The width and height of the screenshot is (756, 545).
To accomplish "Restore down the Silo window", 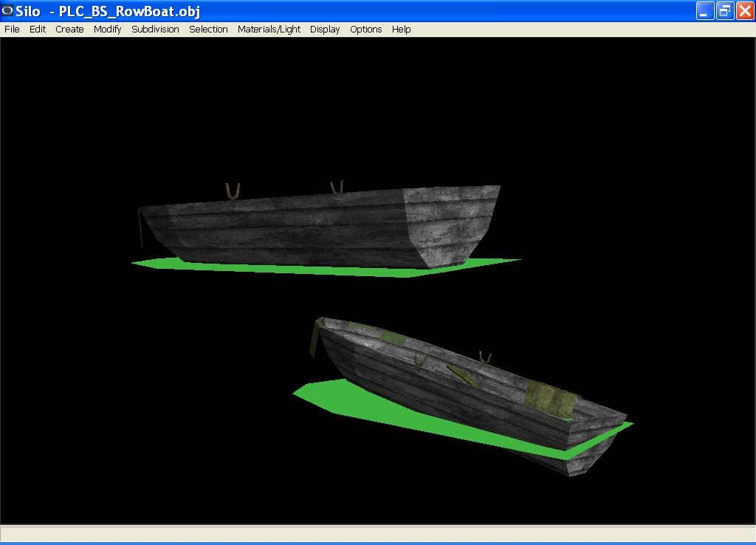I will (725, 10).
